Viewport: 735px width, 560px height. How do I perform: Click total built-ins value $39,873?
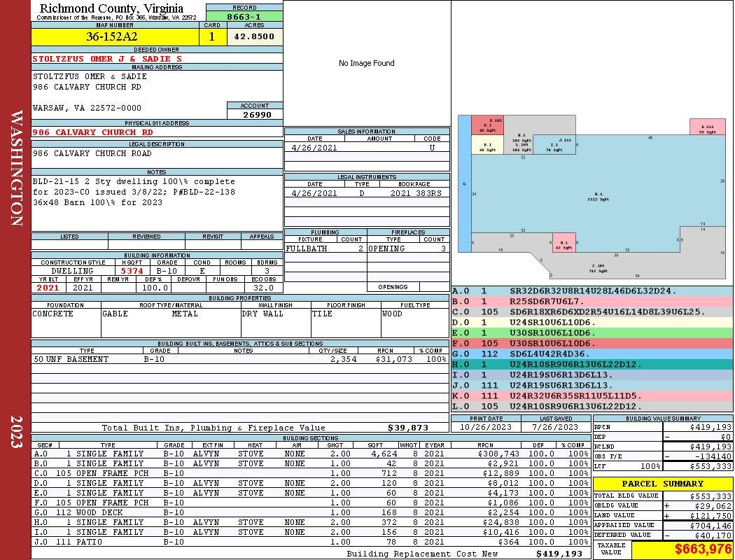pos(408,428)
